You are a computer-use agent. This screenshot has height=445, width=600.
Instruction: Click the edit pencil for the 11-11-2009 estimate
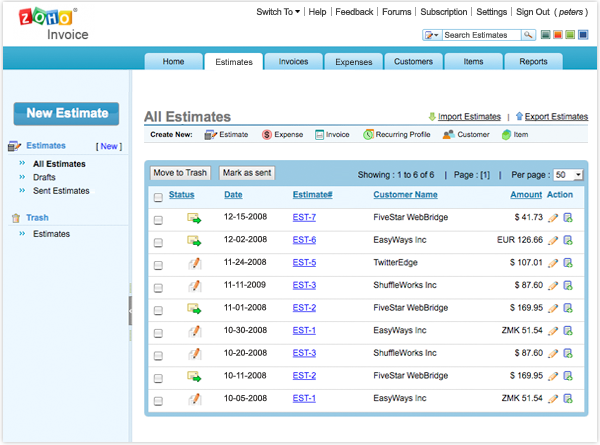[553, 286]
